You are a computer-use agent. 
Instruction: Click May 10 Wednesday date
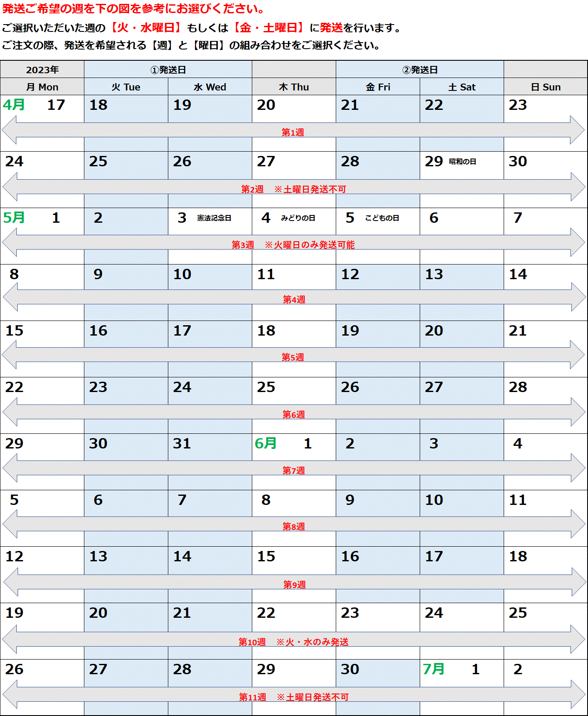(182, 274)
